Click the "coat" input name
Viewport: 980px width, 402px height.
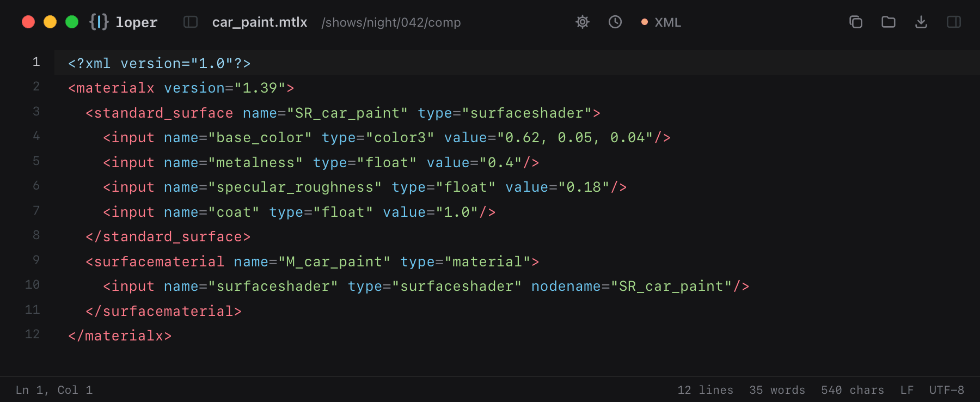pyautogui.click(x=234, y=212)
